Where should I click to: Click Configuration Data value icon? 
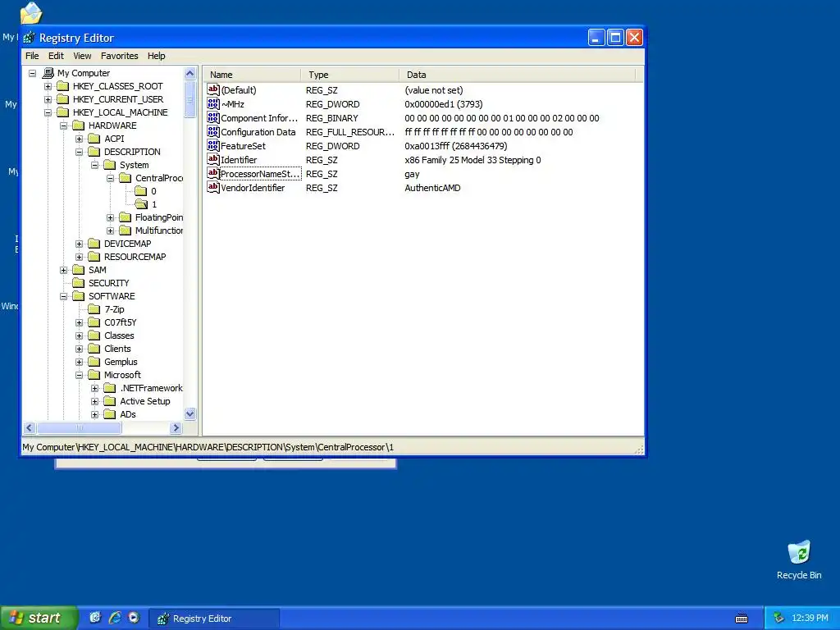tap(213, 132)
